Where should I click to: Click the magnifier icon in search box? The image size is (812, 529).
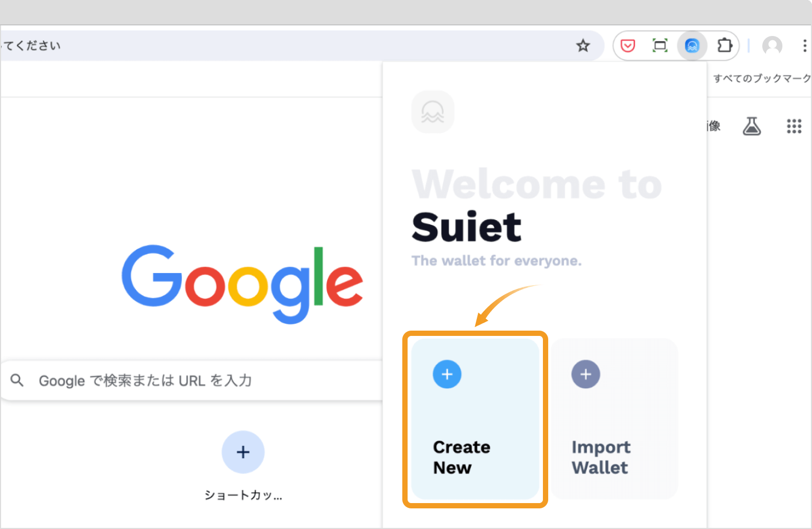[17, 380]
